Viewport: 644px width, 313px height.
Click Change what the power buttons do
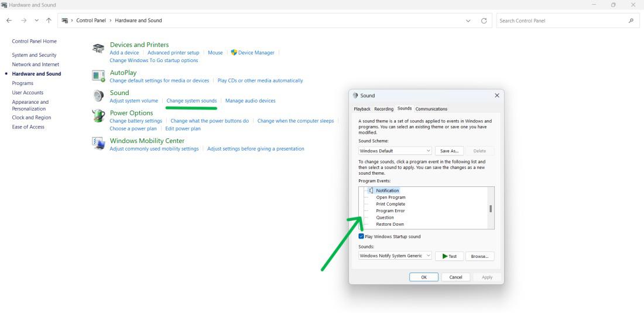(210, 121)
